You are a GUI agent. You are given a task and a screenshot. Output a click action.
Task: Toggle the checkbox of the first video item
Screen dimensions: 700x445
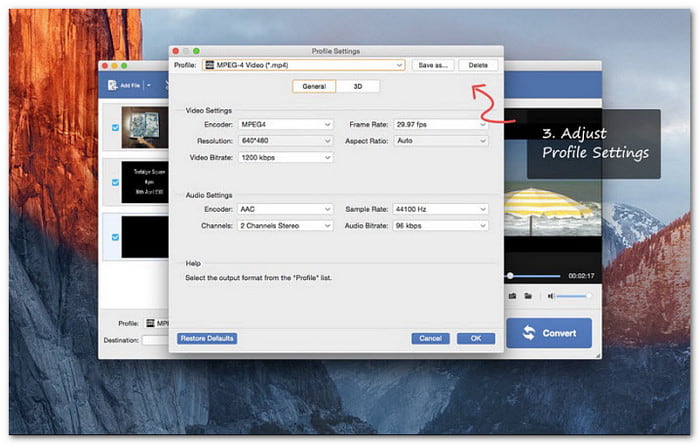click(115, 128)
